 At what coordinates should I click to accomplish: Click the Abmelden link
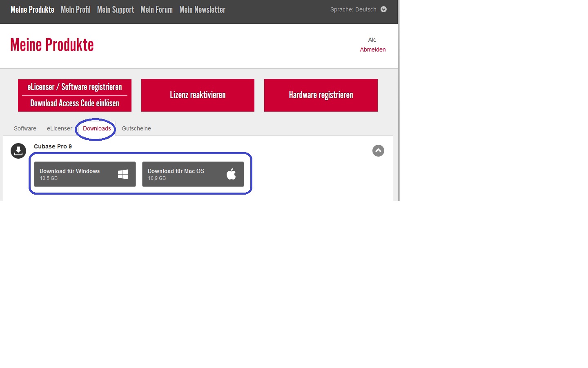pos(373,49)
